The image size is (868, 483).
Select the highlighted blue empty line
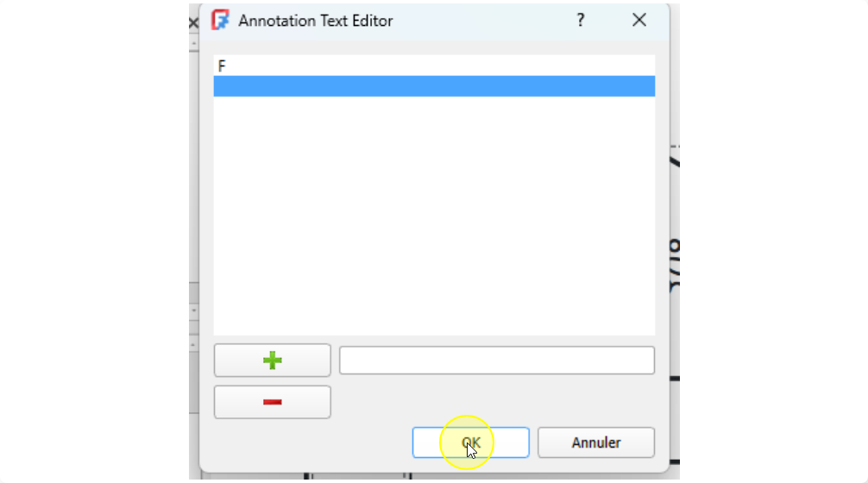tap(434, 86)
